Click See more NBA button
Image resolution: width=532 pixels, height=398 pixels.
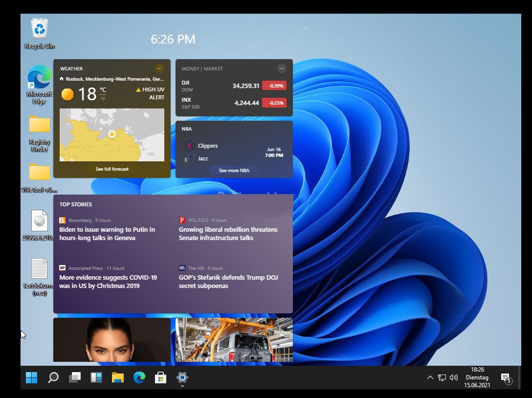[x=234, y=170]
